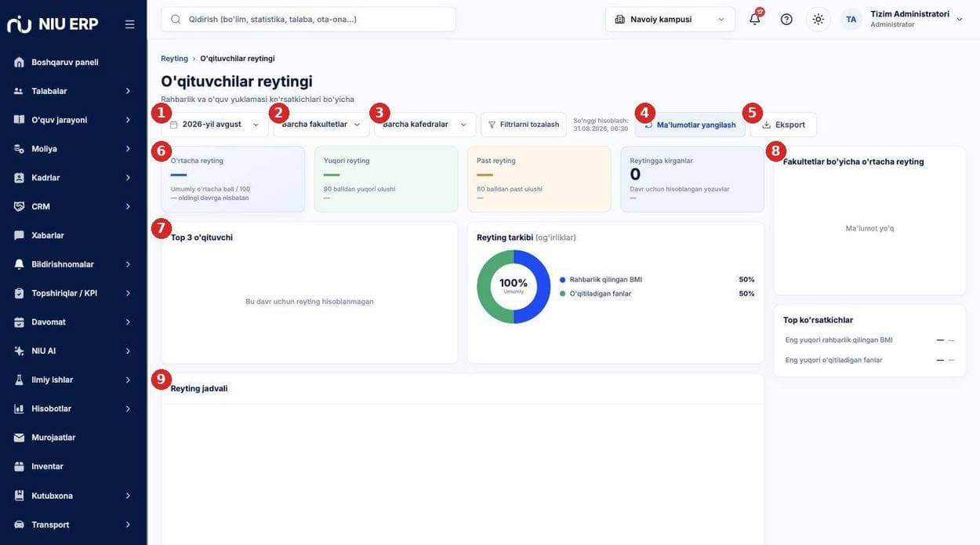Click the Hisobotlar chart icon
Viewport: 980px width, 545px height.
(x=19, y=409)
